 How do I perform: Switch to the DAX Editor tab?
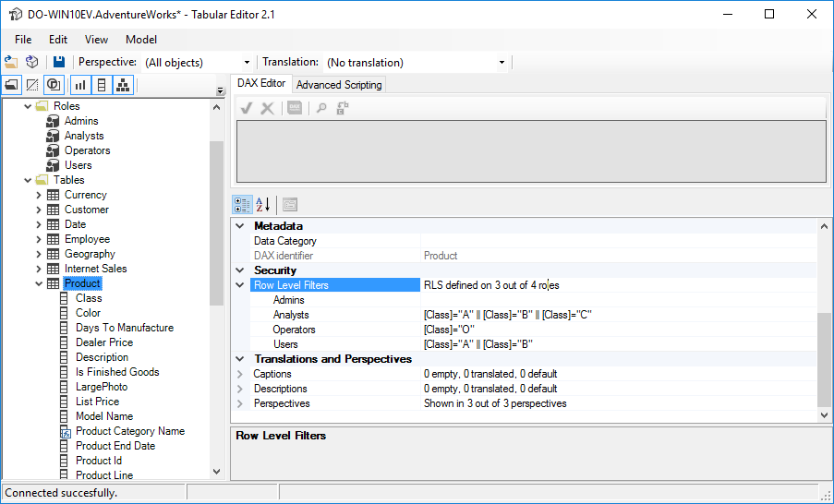pyautogui.click(x=261, y=83)
